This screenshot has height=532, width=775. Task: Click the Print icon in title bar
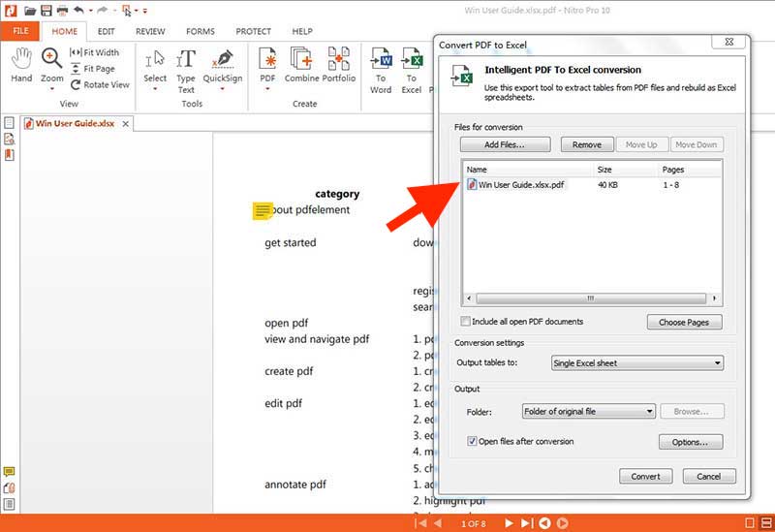click(x=62, y=11)
